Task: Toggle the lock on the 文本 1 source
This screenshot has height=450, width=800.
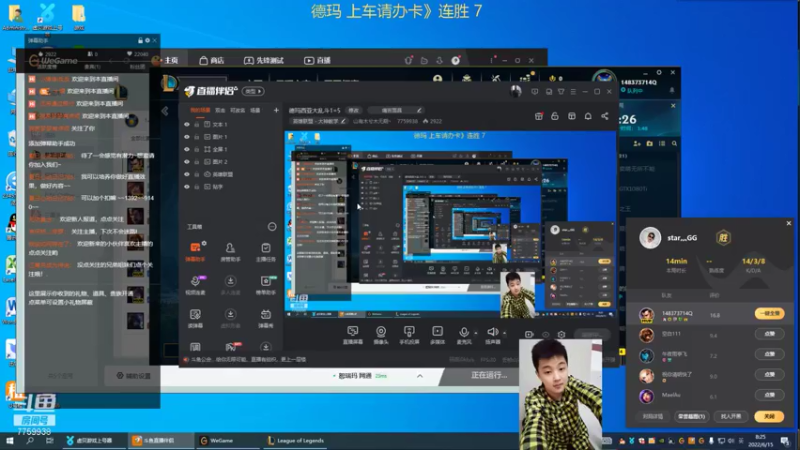Action: (x=196, y=124)
